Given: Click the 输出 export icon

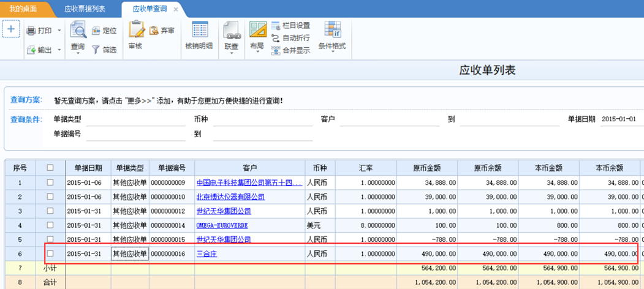Looking at the screenshot, I should point(31,50).
